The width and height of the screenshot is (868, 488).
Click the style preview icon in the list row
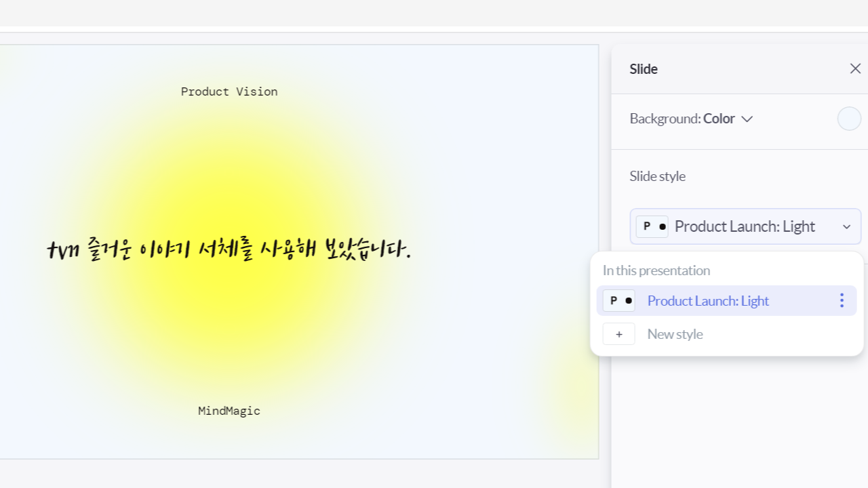point(619,300)
